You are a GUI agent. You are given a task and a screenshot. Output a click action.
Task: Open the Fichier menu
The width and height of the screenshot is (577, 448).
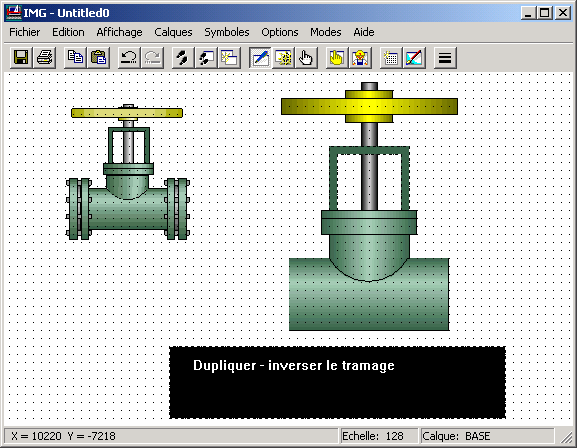click(x=25, y=32)
